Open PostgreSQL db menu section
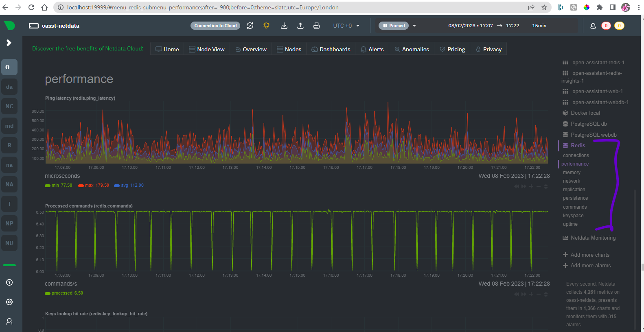Viewport: 644px width, 332px height. coord(585,124)
